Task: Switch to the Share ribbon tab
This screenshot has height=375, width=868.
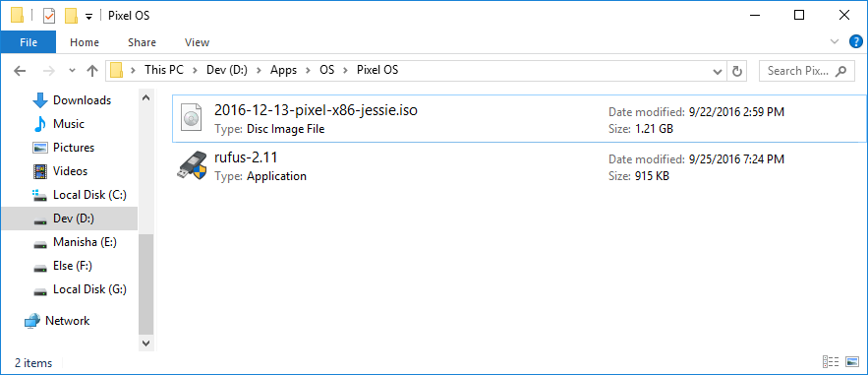Action: pyautogui.click(x=142, y=42)
